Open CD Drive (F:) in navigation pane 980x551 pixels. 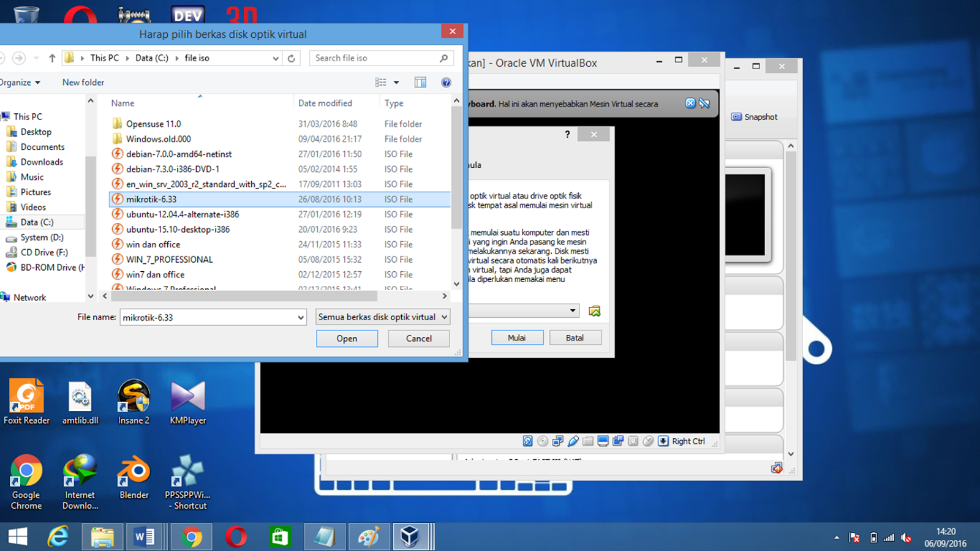point(43,252)
